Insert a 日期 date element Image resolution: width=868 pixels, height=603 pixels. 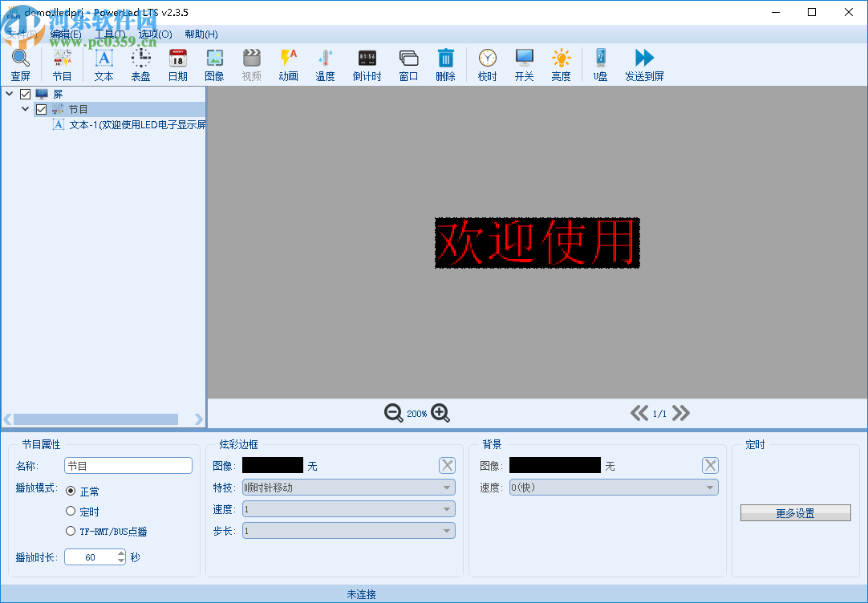click(x=176, y=63)
